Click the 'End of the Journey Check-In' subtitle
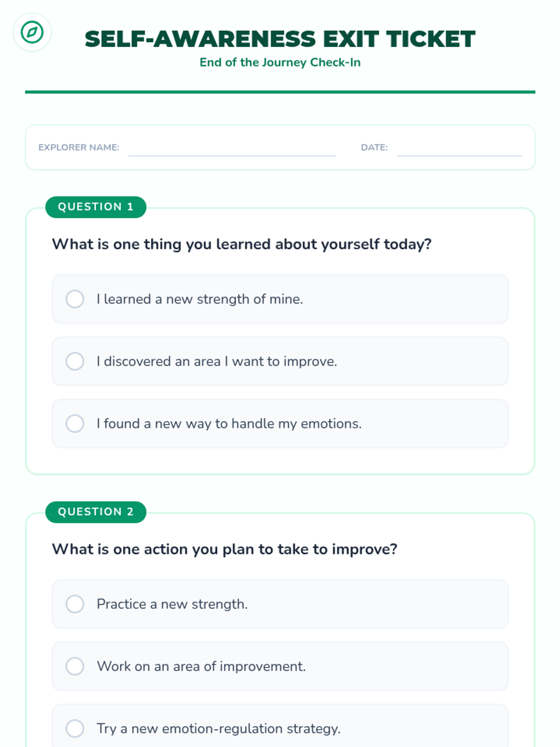This screenshot has height=747, width=560. click(x=280, y=62)
